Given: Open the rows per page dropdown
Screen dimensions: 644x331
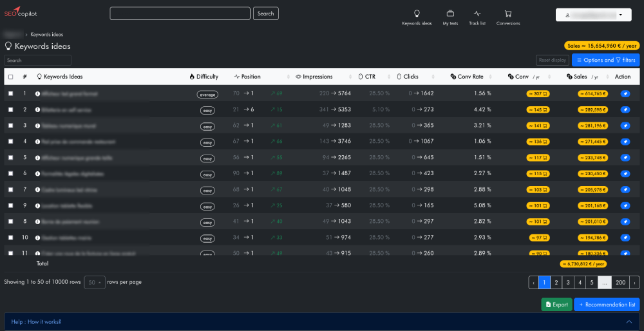Looking at the screenshot, I should (95, 282).
